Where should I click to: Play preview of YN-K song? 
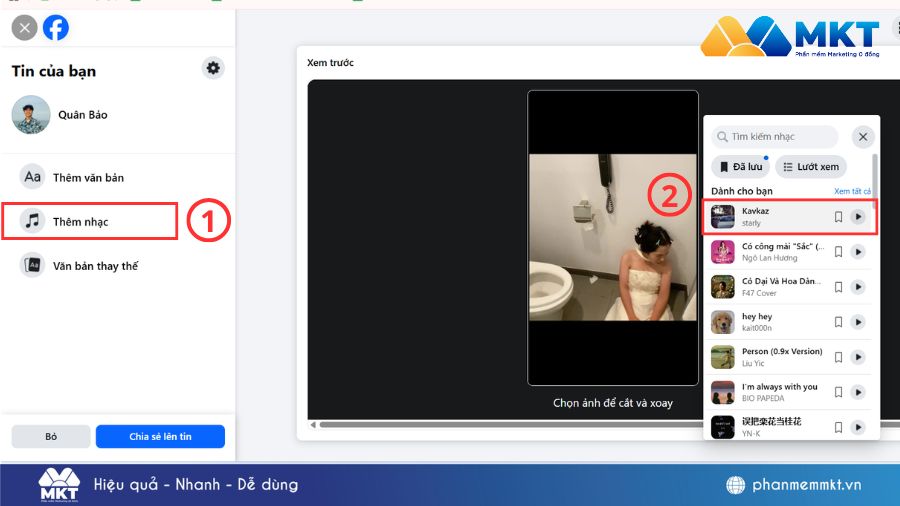(x=858, y=427)
